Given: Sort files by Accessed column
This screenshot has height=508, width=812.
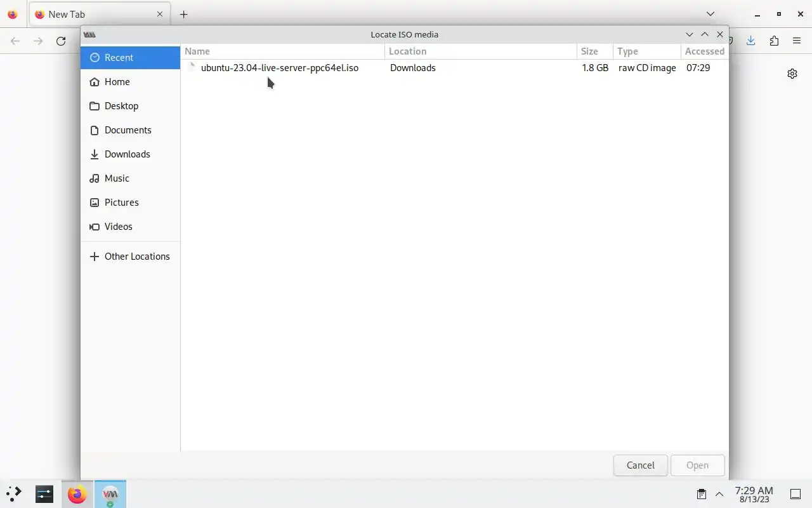Looking at the screenshot, I should (x=704, y=51).
